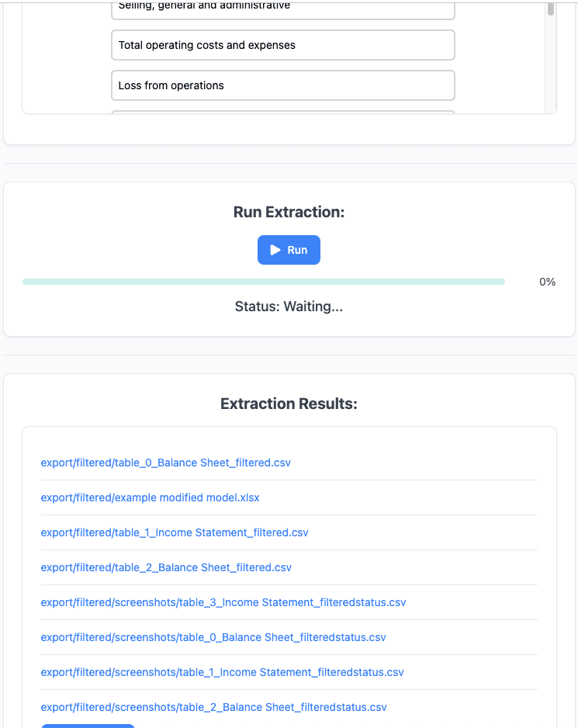Viewport: 578px width, 728px height.
Task: Open table_2_Balance Sheet_filtered.csv result
Action: click(166, 567)
